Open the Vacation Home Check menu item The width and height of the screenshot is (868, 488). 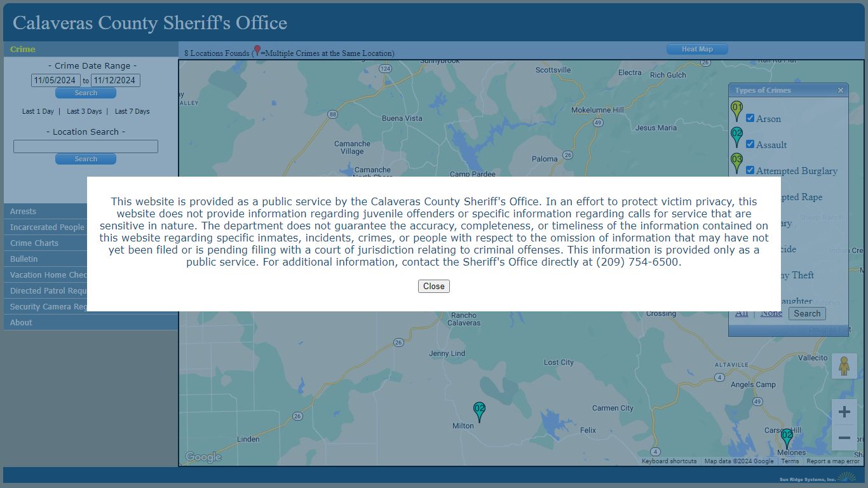(x=45, y=275)
